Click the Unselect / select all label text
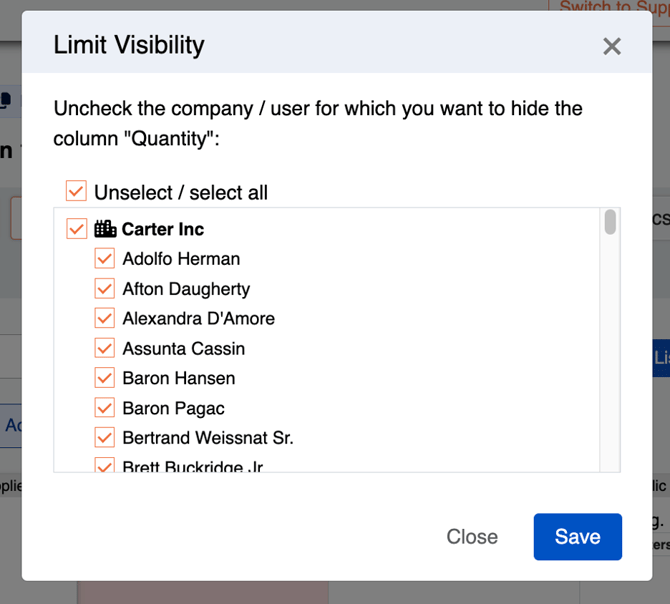670x604 pixels. point(181,193)
